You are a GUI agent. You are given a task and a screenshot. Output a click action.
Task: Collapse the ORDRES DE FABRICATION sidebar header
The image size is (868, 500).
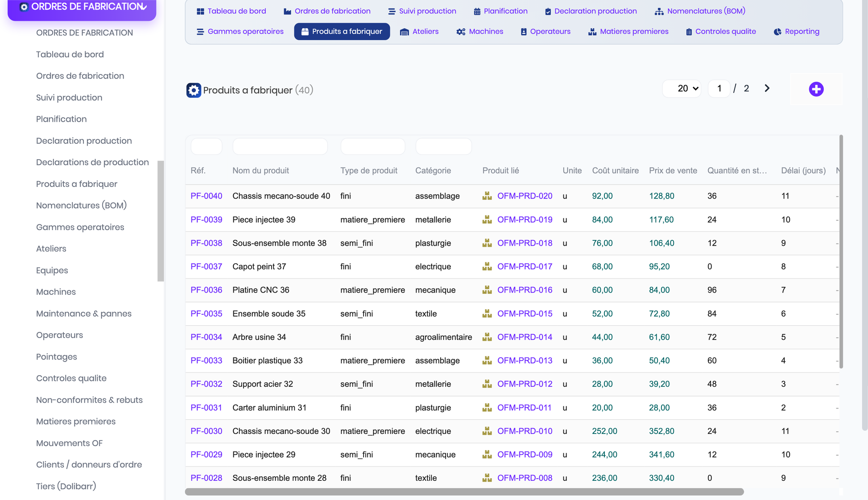[82, 7]
